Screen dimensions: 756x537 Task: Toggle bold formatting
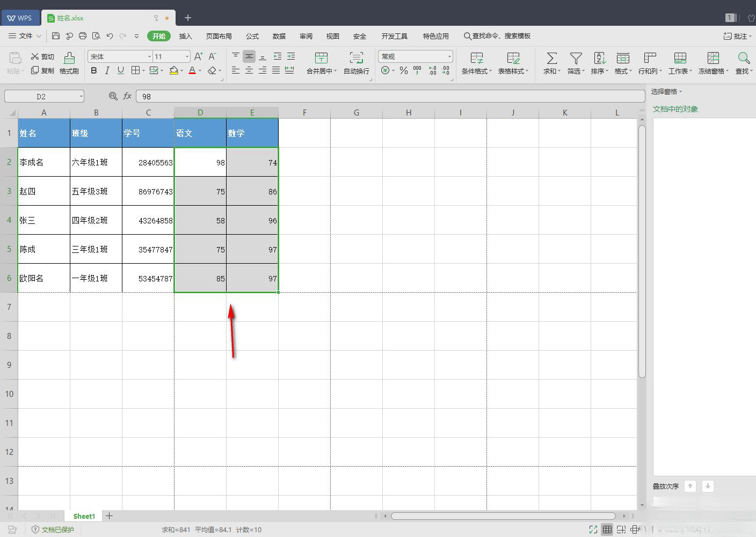94,70
